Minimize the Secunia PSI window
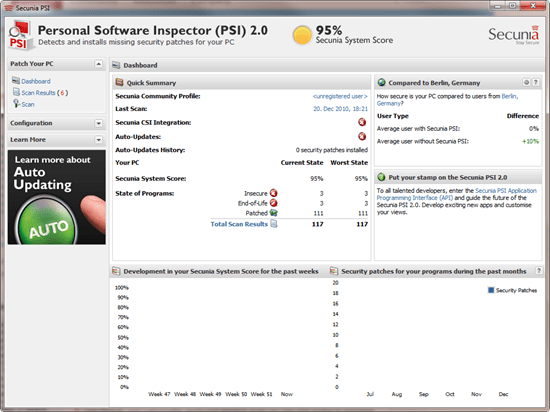 pyautogui.click(x=497, y=6)
